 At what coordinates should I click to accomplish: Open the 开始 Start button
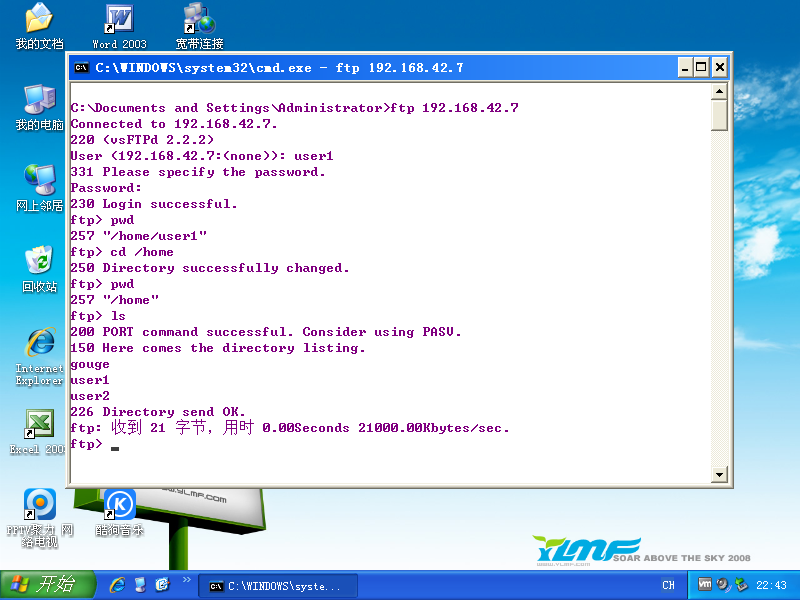(x=47, y=585)
